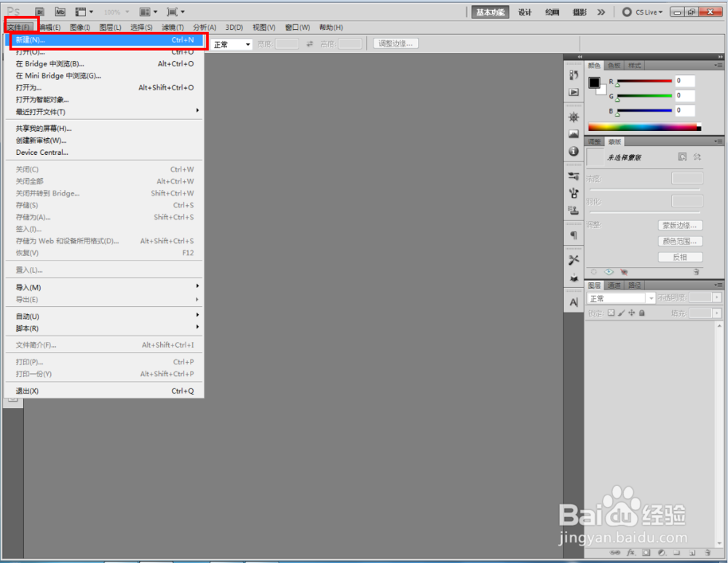Image resolution: width=728 pixels, height=563 pixels.
Task: Click the add layer mask icon
Action: 646,552
